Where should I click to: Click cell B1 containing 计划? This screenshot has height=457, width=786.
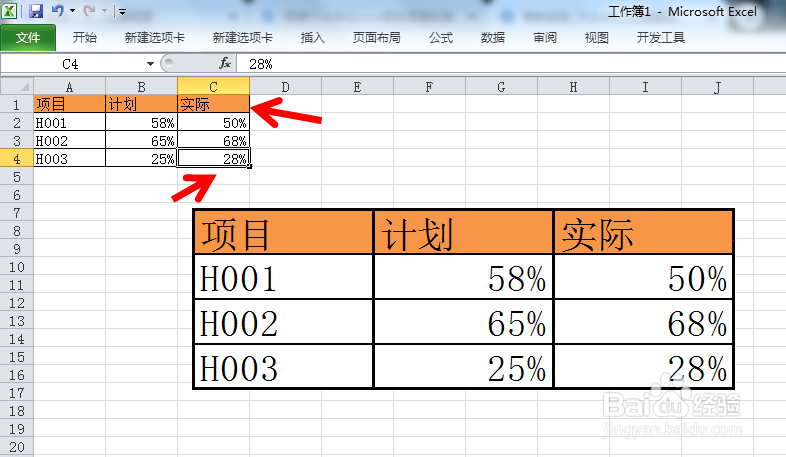click(x=141, y=104)
